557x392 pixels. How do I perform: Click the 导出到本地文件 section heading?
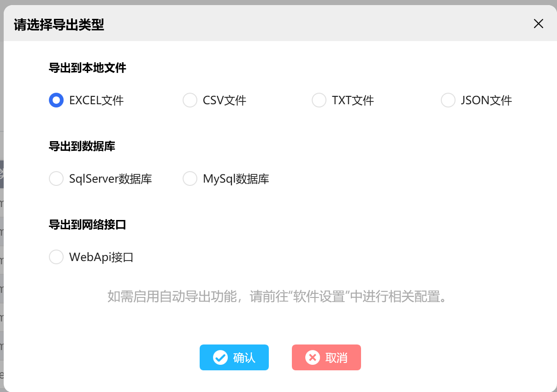point(88,68)
